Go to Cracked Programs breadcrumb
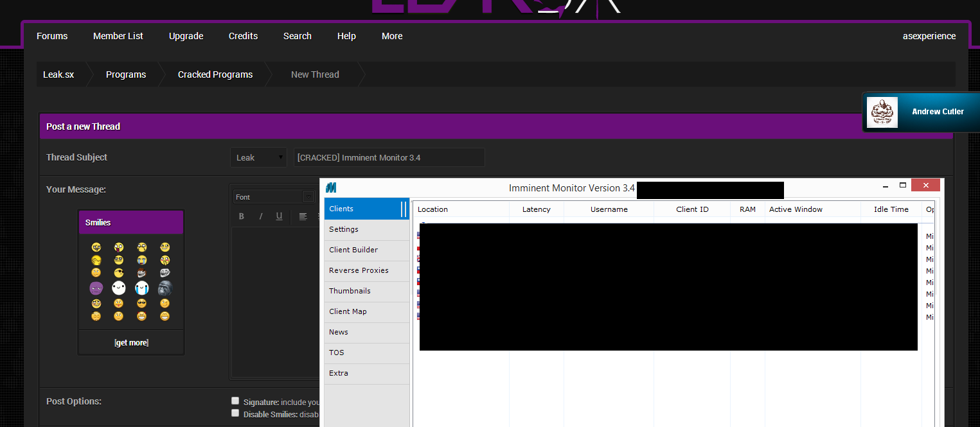Image resolution: width=980 pixels, height=427 pixels. coord(215,74)
